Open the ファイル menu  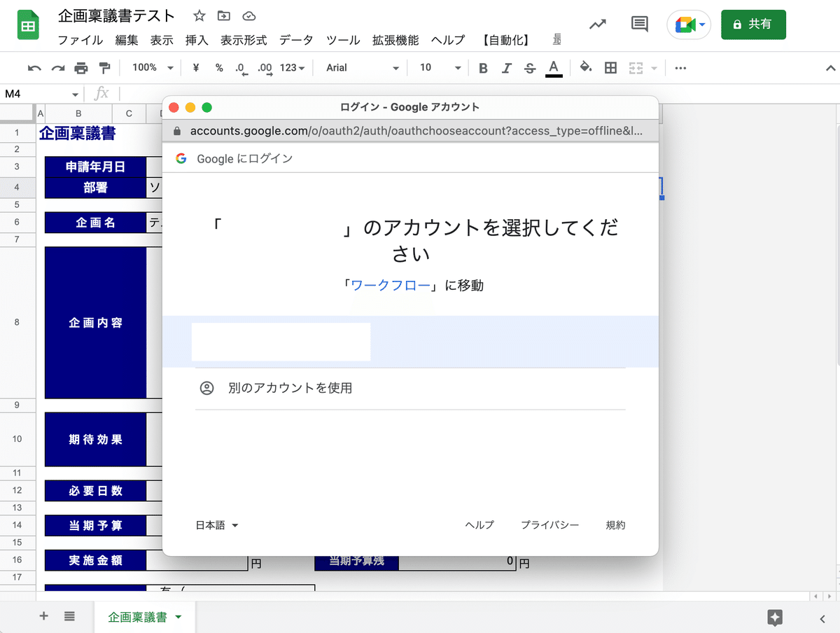tap(80, 40)
